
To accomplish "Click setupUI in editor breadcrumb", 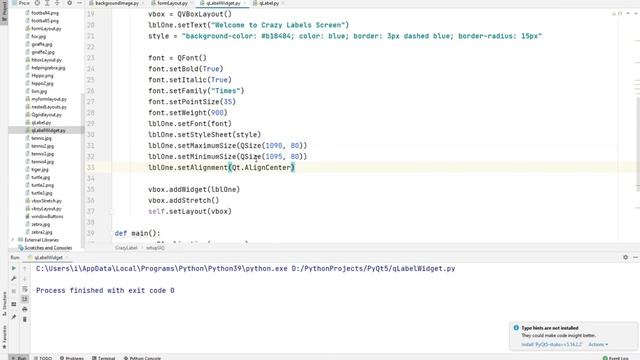I will 155,248.
